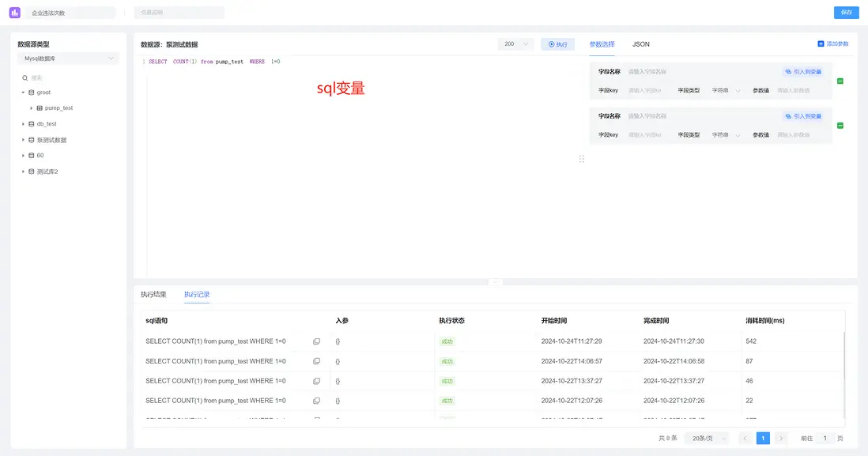
Task: Click the table icon beside pump_test
Action: 40,108
